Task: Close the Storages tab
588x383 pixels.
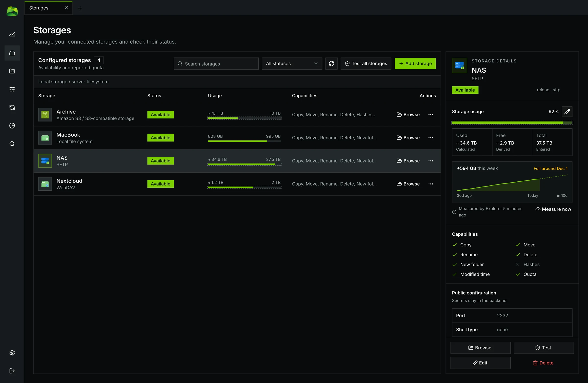Action: [x=66, y=8]
